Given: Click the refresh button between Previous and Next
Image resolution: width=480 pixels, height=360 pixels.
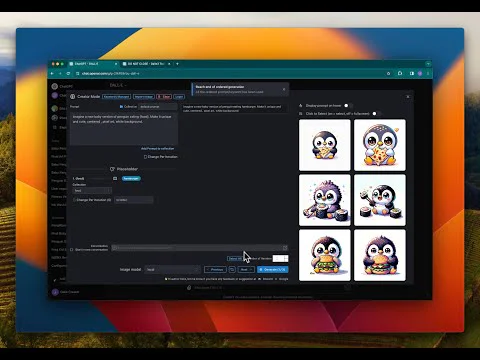Looking at the screenshot, I should coord(232,269).
